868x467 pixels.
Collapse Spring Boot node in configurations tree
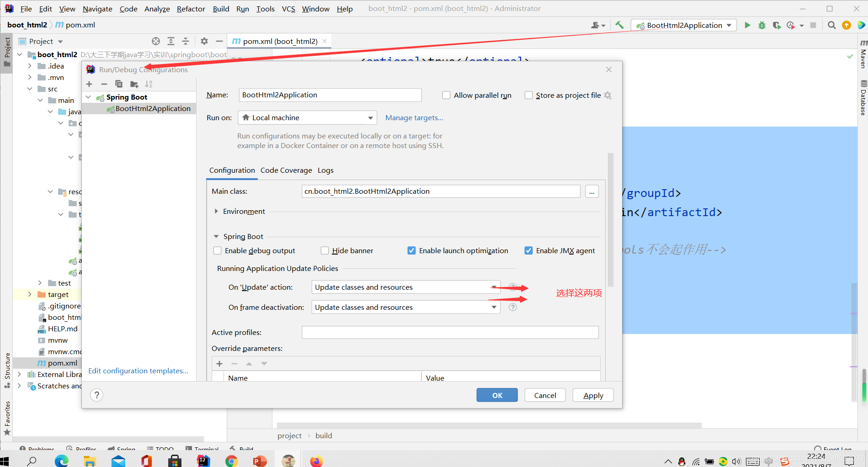pyautogui.click(x=88, y=97)
